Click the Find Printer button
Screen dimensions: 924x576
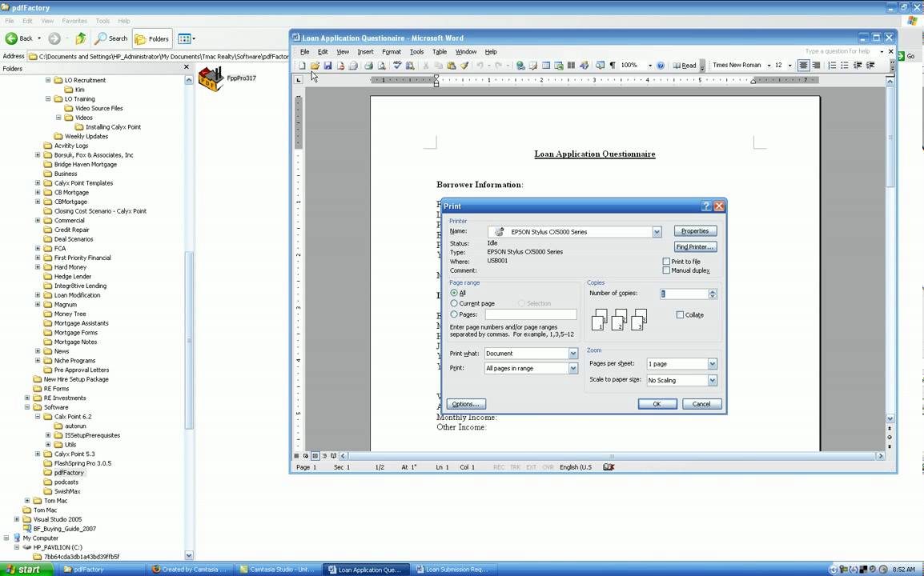pos(695,246)
